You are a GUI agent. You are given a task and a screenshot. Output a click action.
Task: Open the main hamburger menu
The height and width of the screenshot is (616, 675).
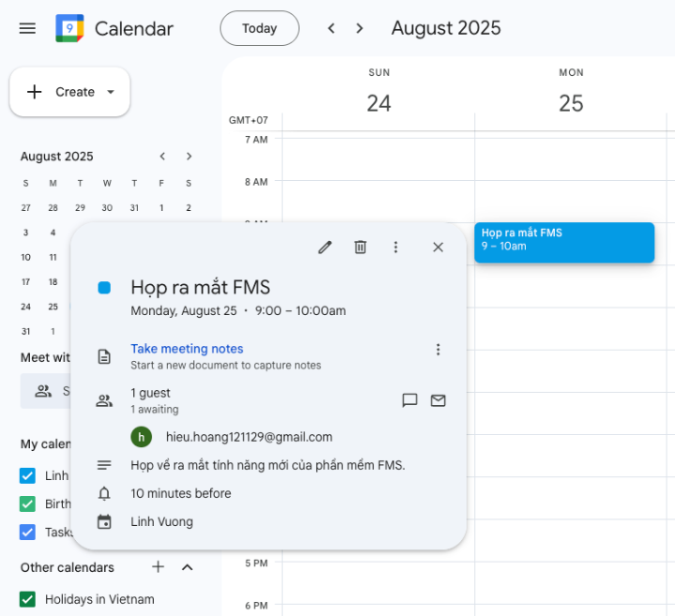[x=27, y=28]
